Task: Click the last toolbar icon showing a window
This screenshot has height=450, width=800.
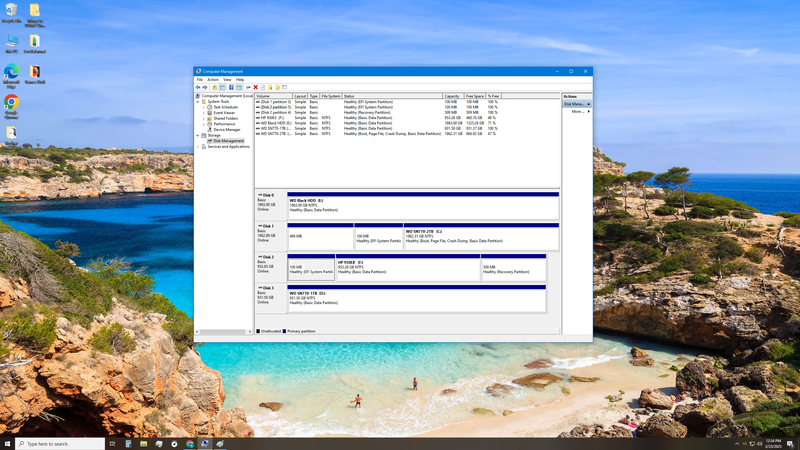Action: click(x=285, y=87)
